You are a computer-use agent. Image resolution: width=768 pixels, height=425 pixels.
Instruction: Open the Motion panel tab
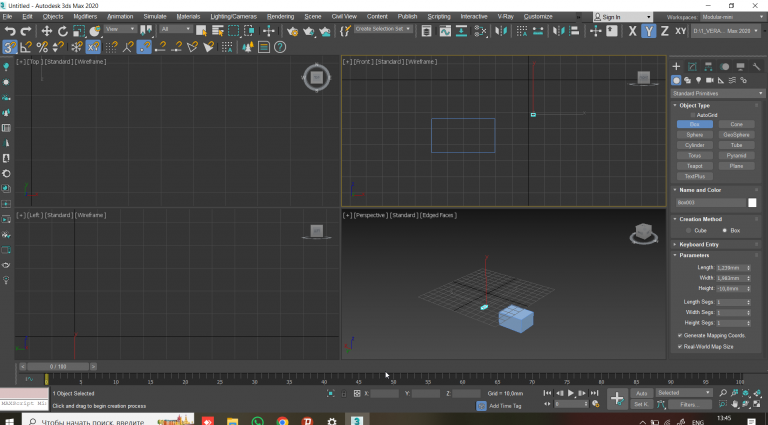pyautogui.click(x=724, y=67)
